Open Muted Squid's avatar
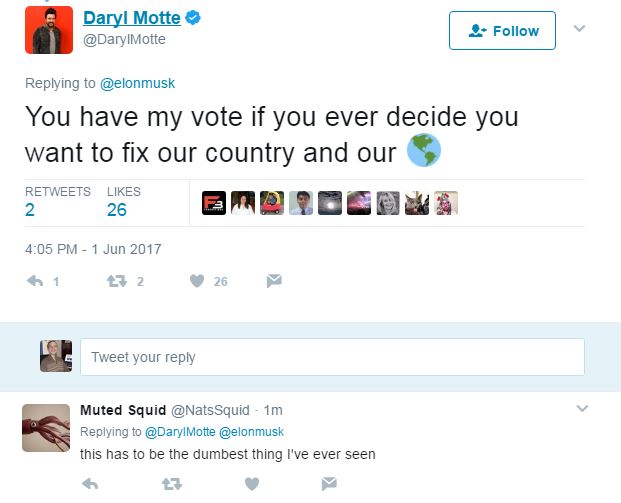Screen dimensions: 621x503 pos(45,428)
